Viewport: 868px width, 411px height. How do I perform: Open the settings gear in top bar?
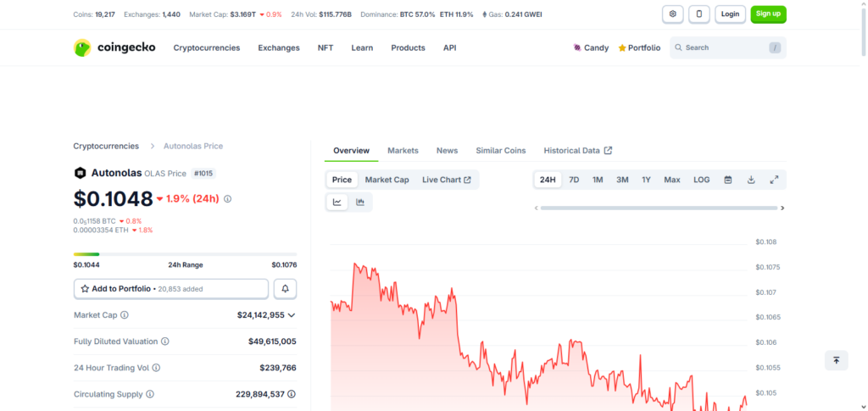[x=673, y=14]
